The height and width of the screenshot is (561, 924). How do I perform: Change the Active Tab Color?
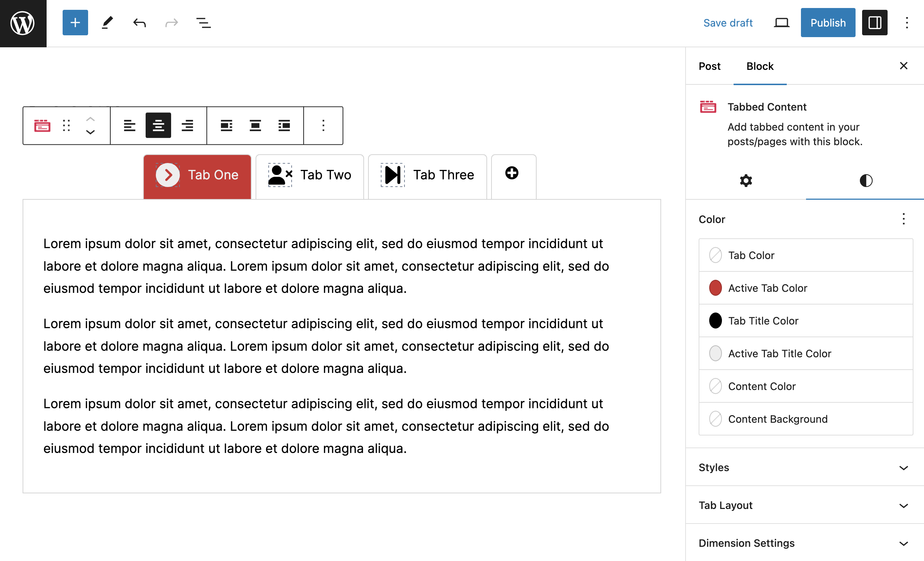tap(806, 288)
